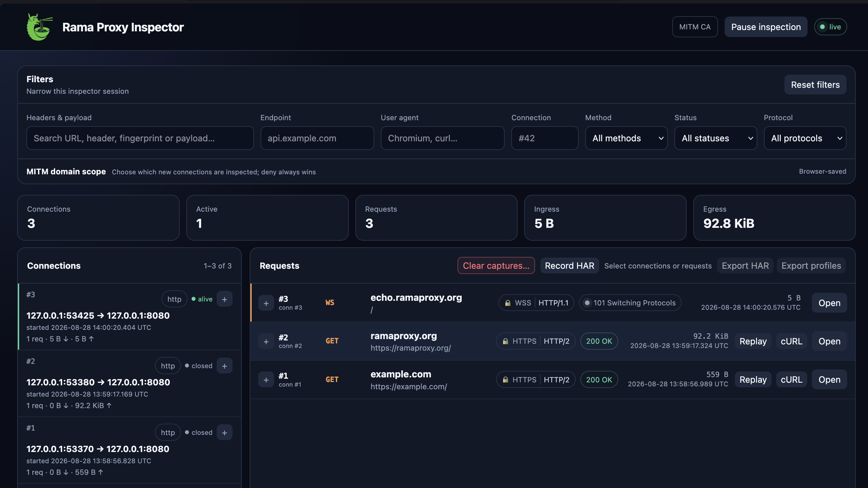Click the 200 OK badge for example.com
The image size is (868, 488).
[599, 380]
